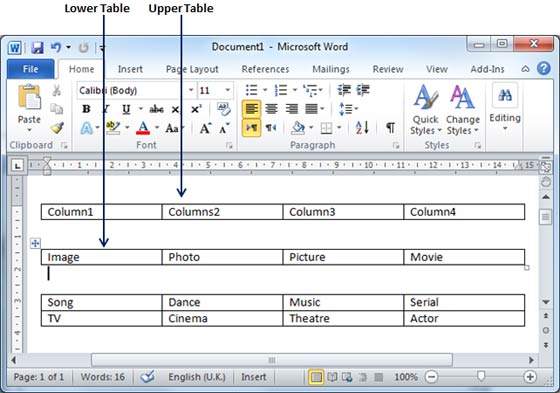
Task: Expand Shading color dropdown arrow
Action: pos(311,128)
